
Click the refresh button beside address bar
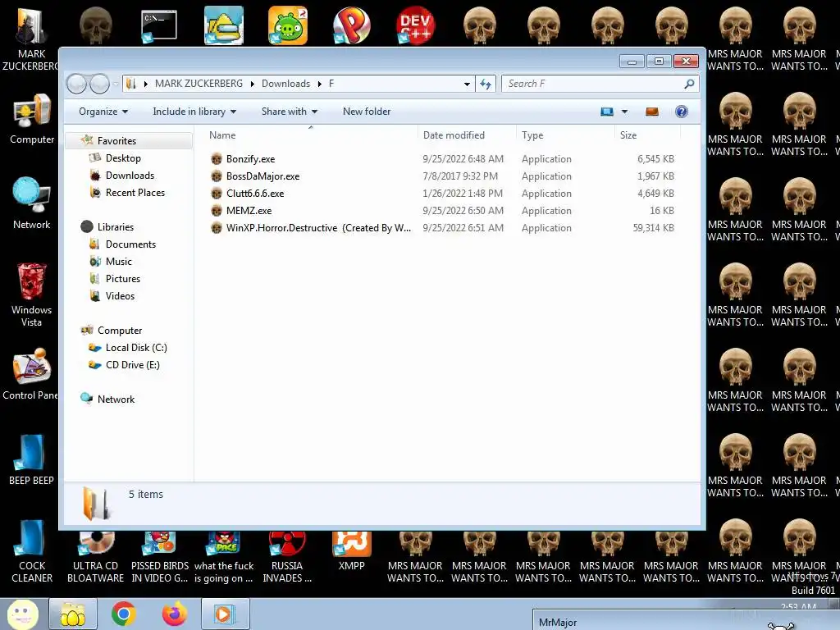486,84
